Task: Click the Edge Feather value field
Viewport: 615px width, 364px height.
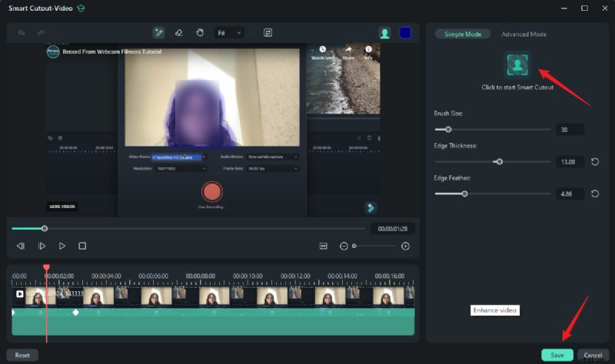Action: tap(570, 194)
